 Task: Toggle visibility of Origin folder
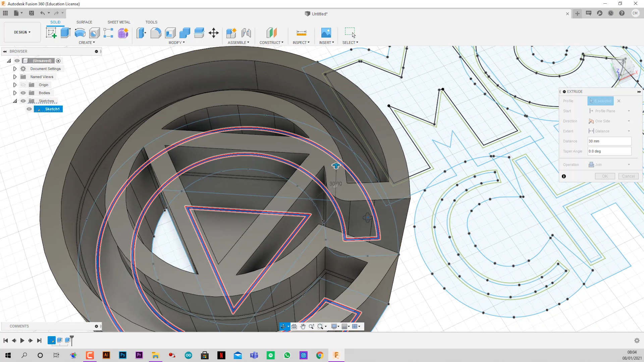pos(23,85)
